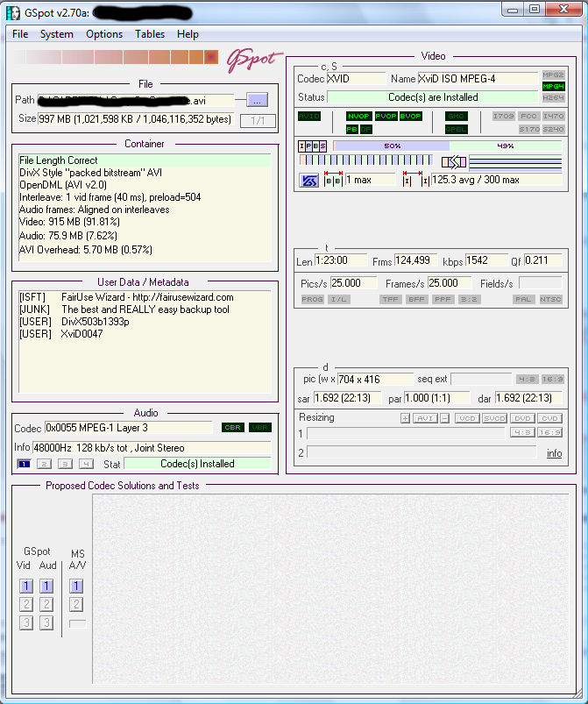Click the S170 colorimetry indicator
588x704 pixels.
528,129
